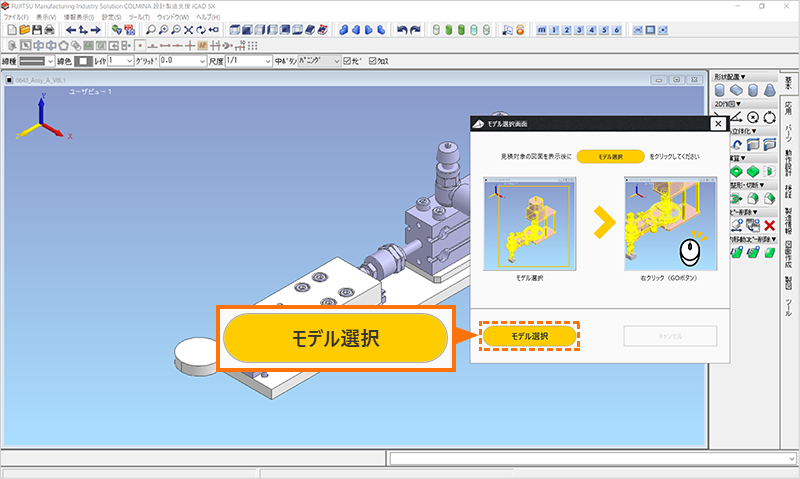Select the zoom magnifier tool
Image resolution: width=800 pixels, height=479 pixels.
(151, 30)
